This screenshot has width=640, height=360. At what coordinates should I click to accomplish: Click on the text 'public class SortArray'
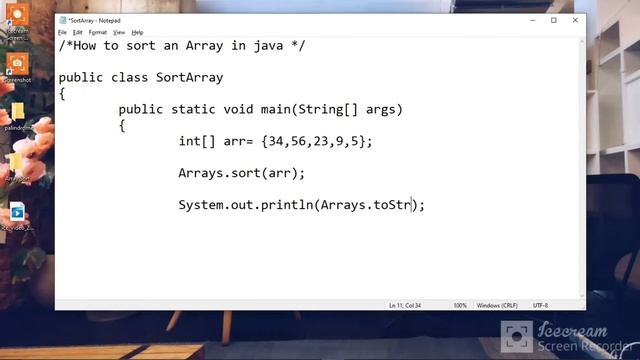tap(141, 77)
